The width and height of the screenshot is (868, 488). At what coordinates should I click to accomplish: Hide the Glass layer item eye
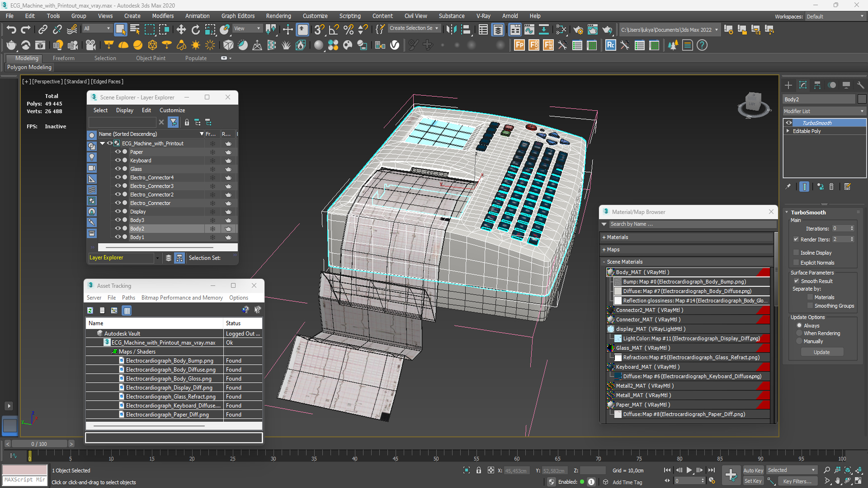coord(118,169)
